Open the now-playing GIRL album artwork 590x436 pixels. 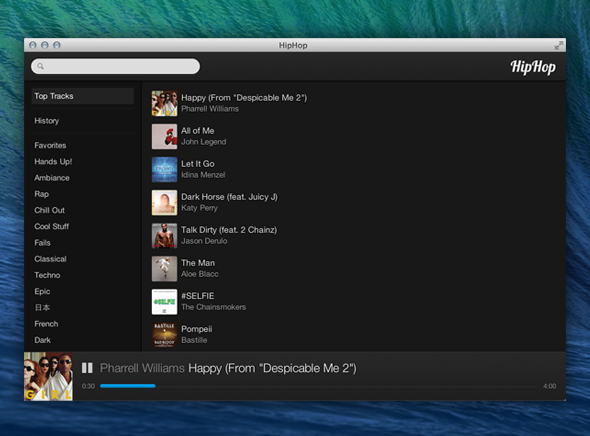click(x=49, y=376)
